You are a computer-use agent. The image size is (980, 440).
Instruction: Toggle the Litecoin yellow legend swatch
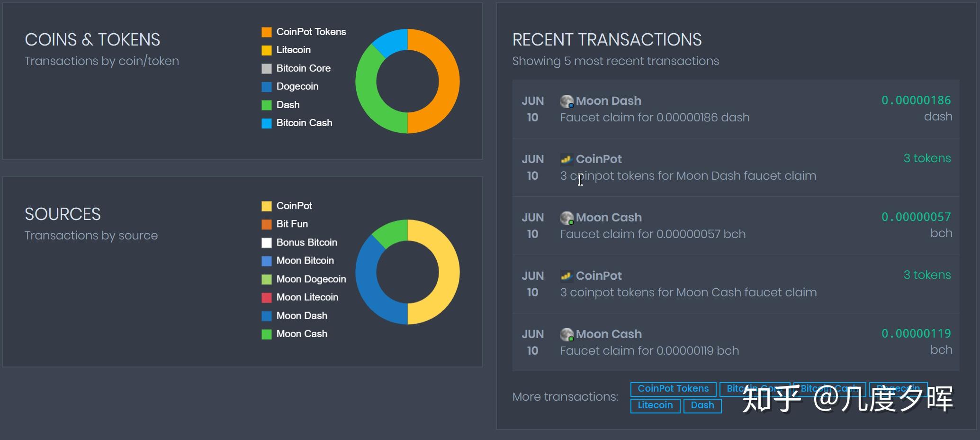pos(267,50)
